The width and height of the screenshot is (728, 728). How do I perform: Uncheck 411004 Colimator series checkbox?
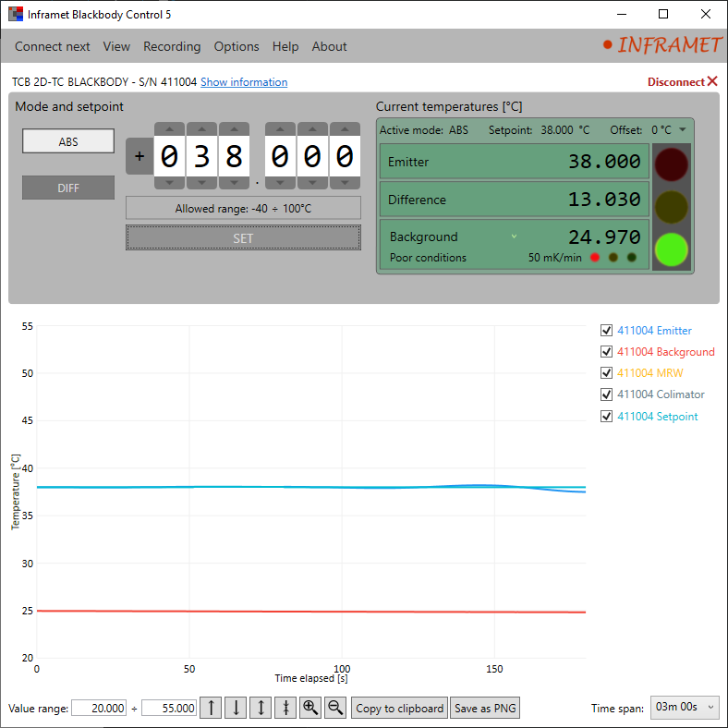(x=606, y=394)
